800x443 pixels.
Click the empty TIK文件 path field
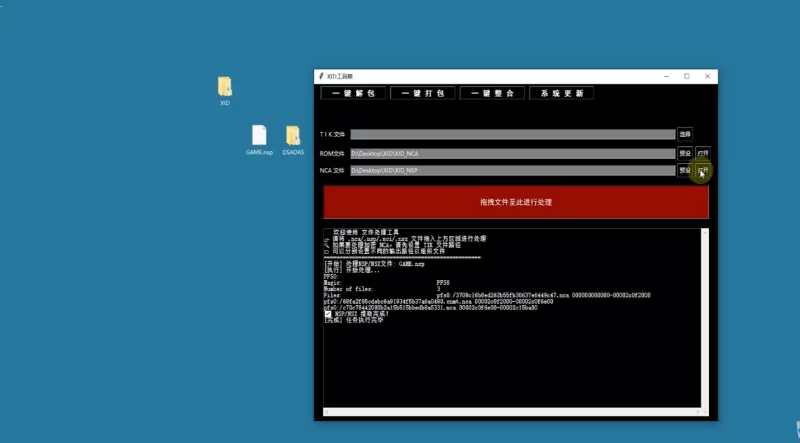512,134
